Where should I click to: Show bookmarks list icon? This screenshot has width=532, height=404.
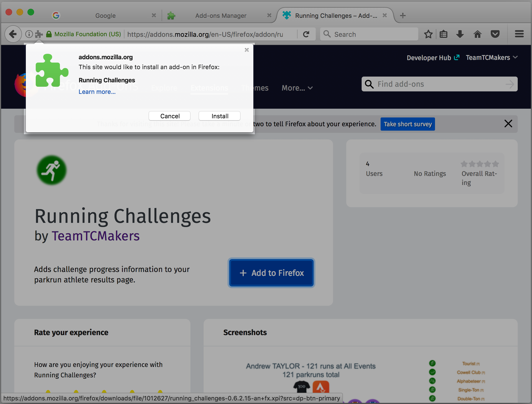pos(444,34)
